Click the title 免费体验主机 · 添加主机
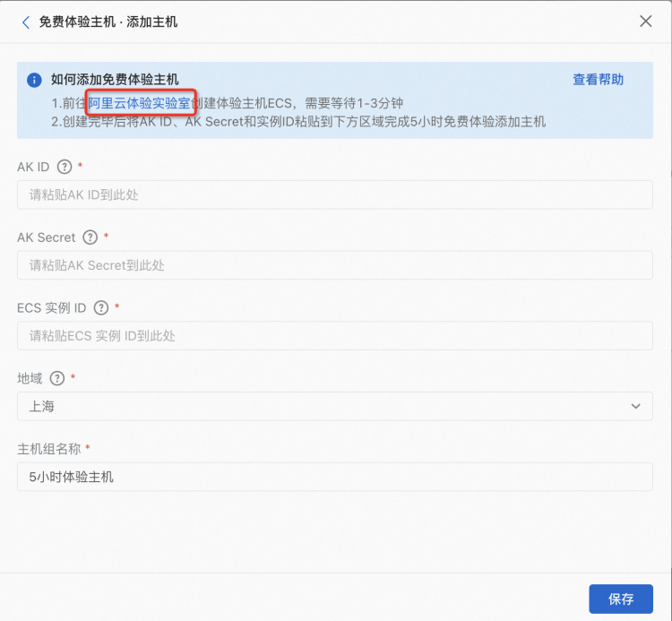 tap(108, 22)
